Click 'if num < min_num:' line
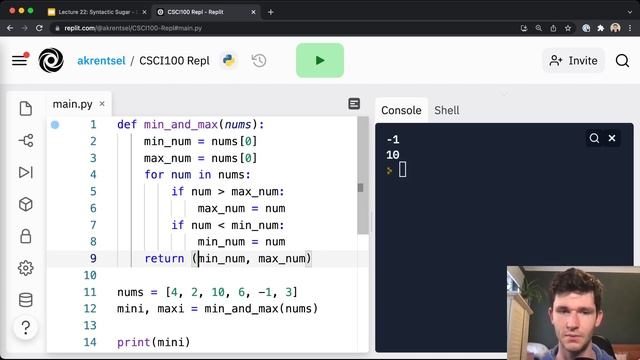 (228, 225)
